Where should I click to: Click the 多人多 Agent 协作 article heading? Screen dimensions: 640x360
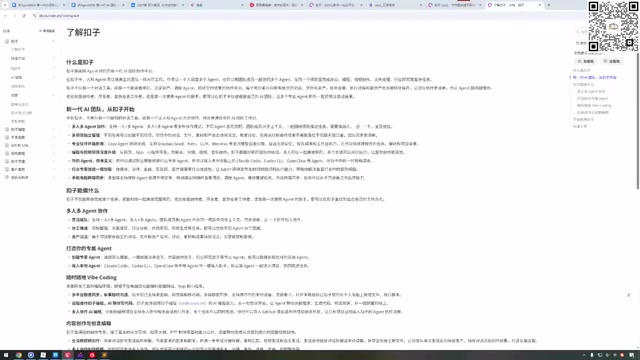coord(87,211)
